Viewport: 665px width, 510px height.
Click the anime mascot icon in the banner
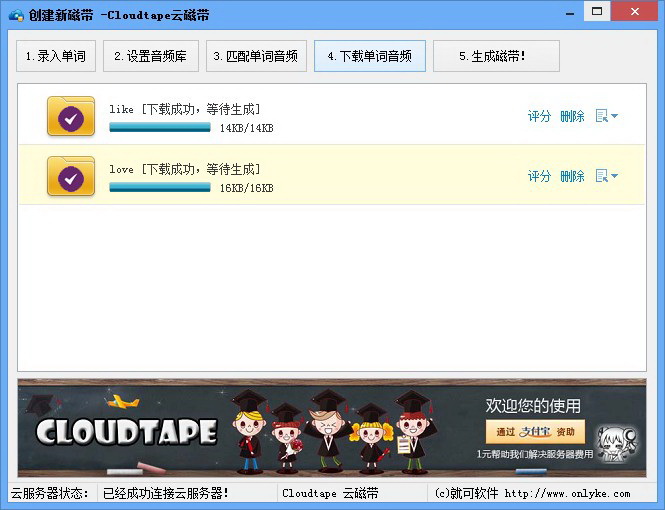pos(611,442)
